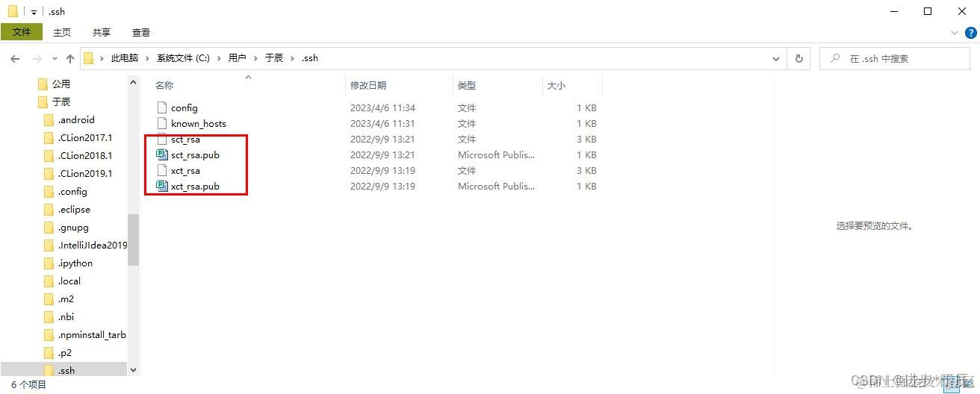Select 于辰 in the address breadcrumb
The image size is (980, 394).
(x=274, y=58)
